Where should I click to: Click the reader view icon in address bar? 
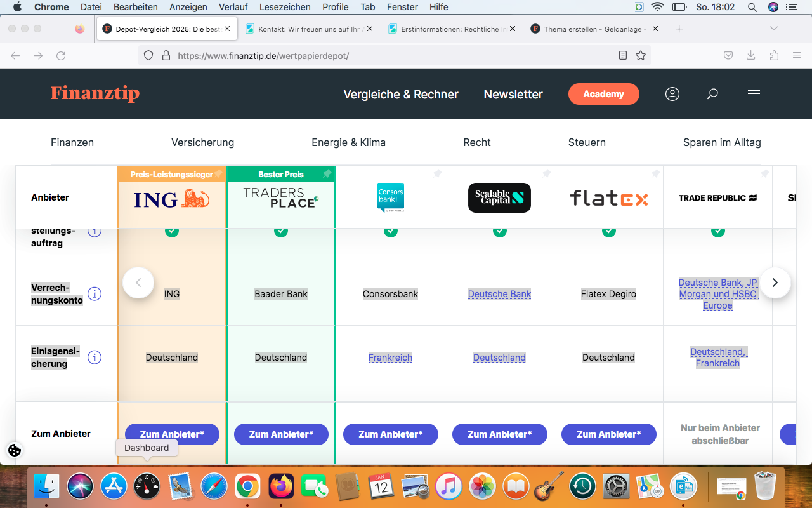click(623, 56)
